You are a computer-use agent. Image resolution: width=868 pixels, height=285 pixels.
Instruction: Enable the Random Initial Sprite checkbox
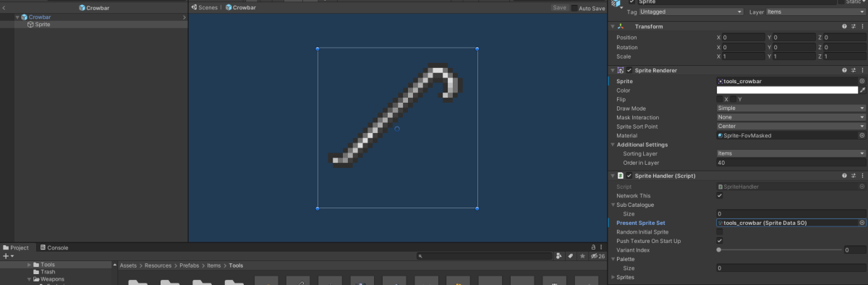[x=719, y=231]
